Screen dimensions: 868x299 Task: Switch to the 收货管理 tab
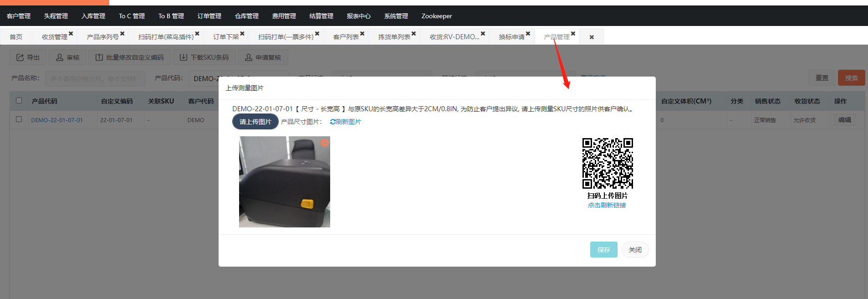pos(54,37)
